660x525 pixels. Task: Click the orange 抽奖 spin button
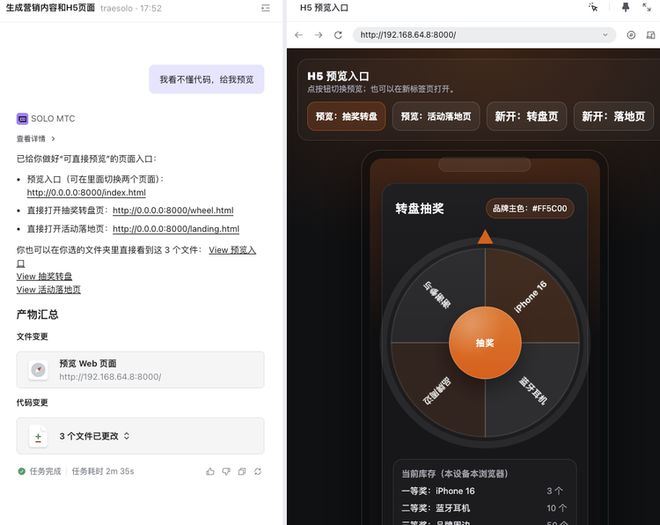click(485, 343)
